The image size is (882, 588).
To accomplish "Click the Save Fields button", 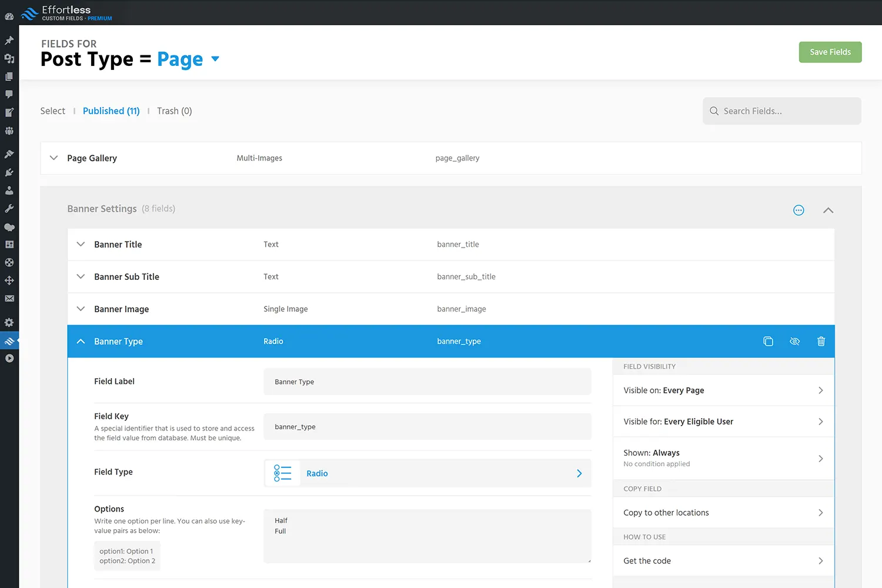I will click(830, 52).
